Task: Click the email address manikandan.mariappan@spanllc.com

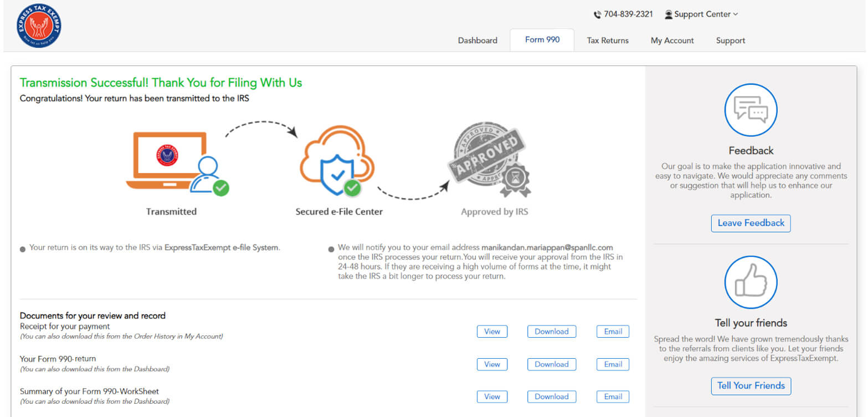Action: point(547,247)
